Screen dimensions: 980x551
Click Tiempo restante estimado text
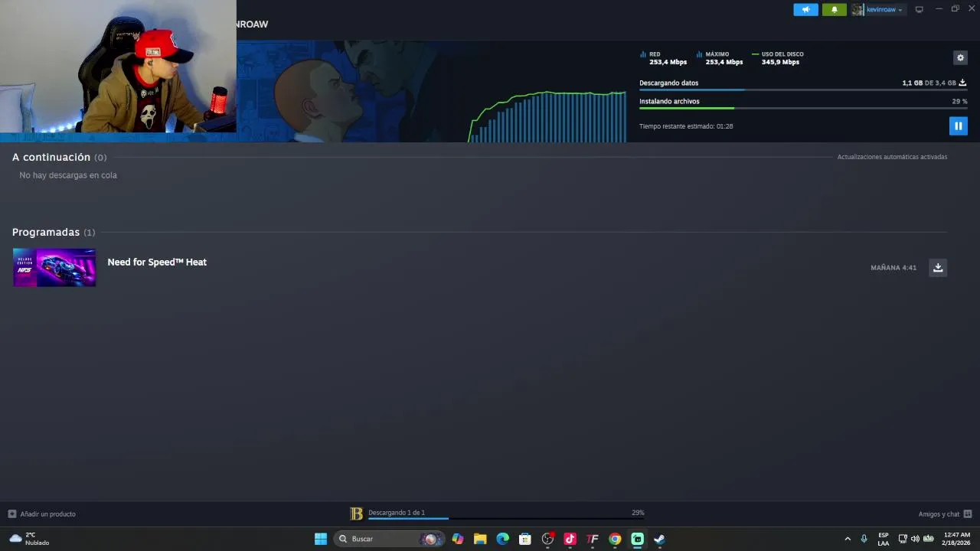686,126
